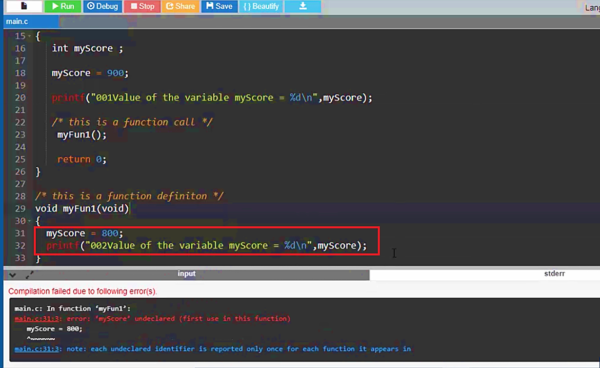Collapse code fold at line 15
Image resolution: width=600 pixels, height=368 pixels.
click(29, 36)
